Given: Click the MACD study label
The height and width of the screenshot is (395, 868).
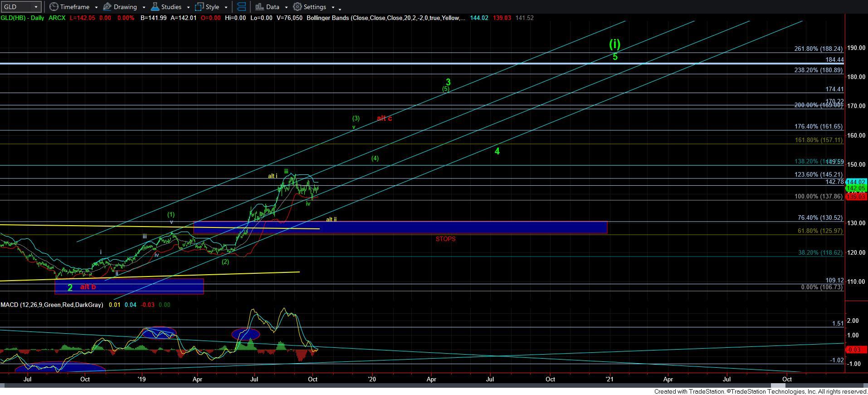Looking at the screenshot, I should click(x=52, y=305).
